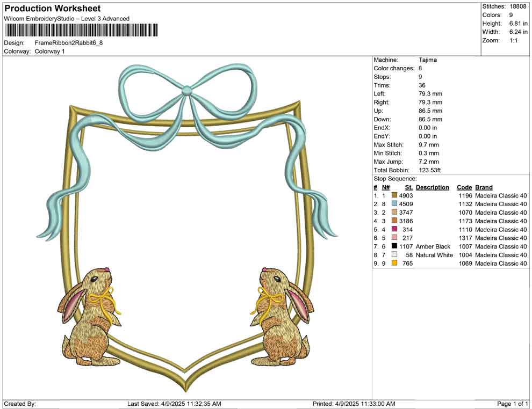Click the St. column header
Image resolution: width=532 pixels, height=409 pixels.
pyautogui.click(x=408, y=187)
